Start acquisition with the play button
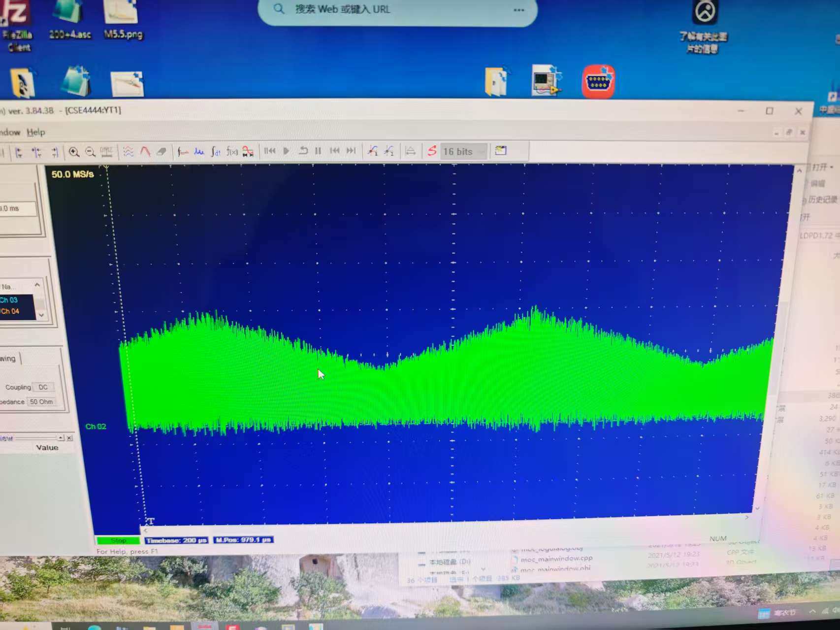 [x=286, y=151]
